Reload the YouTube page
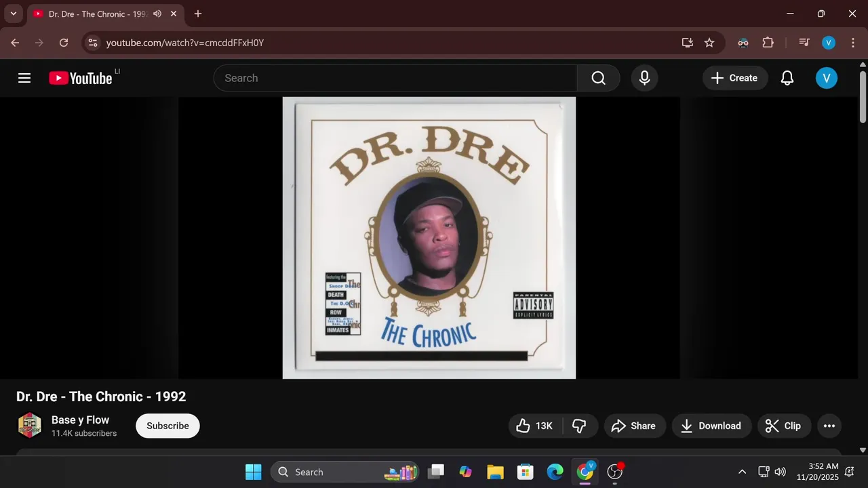 coord(64,43)
